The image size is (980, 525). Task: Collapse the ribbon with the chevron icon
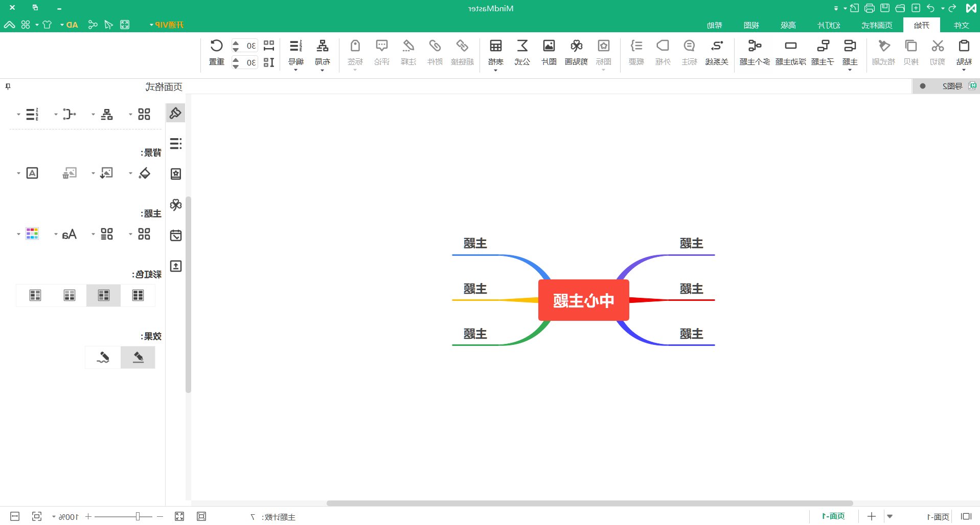[9, 25]
